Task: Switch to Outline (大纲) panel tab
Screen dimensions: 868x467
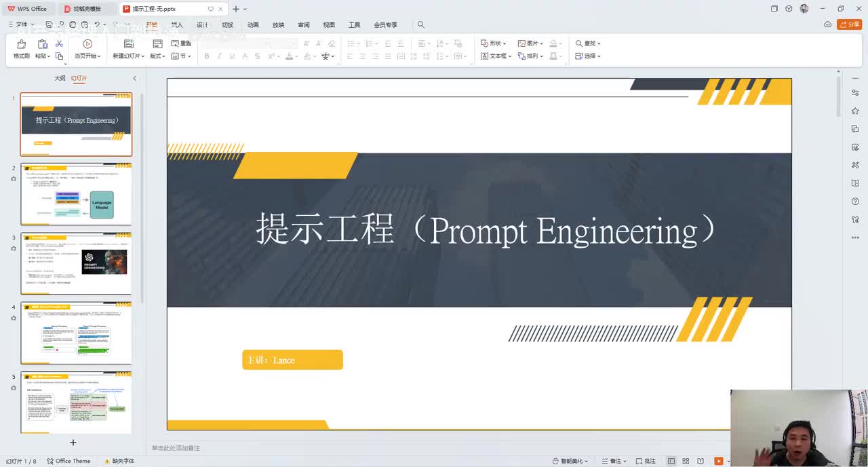Action: pyautogui.click(x=60, y=78)
